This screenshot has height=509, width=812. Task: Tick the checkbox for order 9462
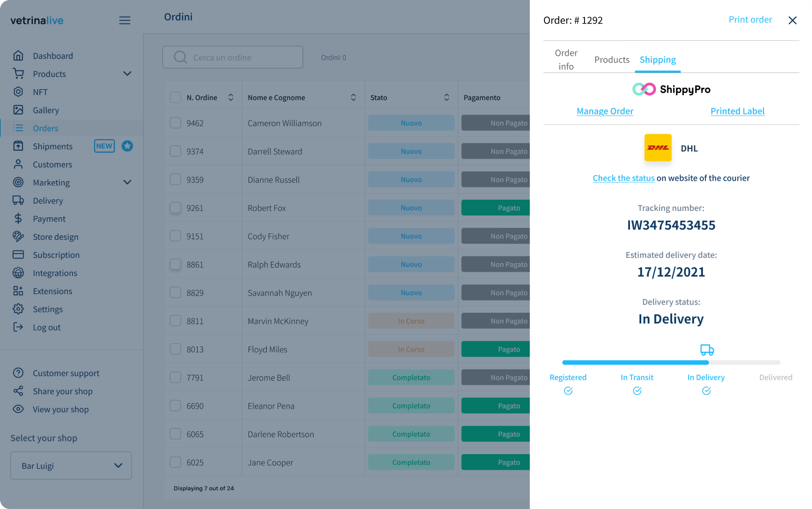pos(175,123)
